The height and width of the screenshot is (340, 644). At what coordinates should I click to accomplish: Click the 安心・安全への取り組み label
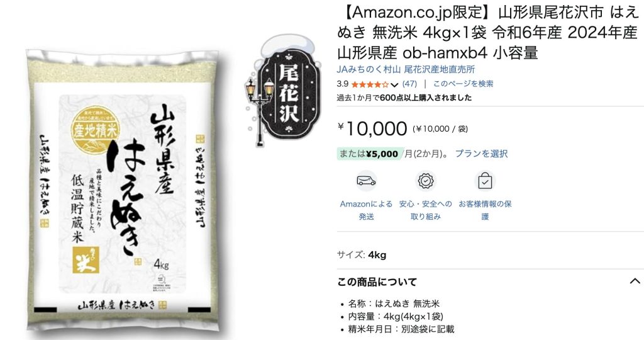coord(426,210)
